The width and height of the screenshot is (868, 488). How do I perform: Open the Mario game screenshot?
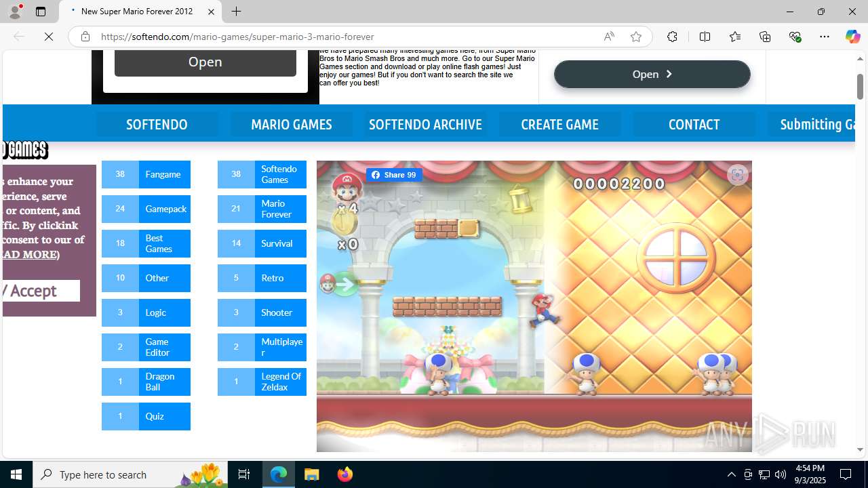(x=534, y=306)
